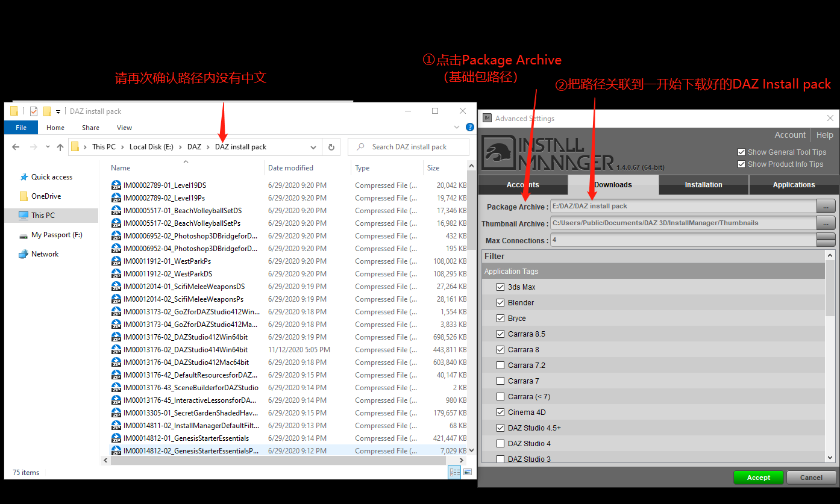Expand the chevron after DAZ in the breadcrumb
The width and height of the screenshot is (840, 504).
(x=208, y=147)
